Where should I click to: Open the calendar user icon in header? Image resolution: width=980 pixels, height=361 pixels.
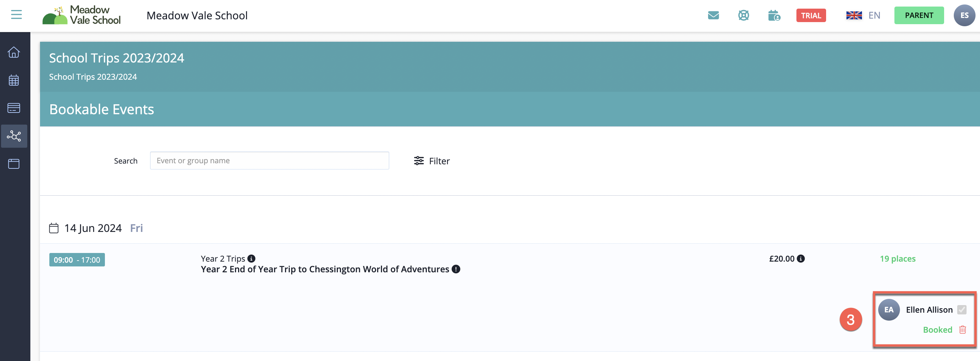point(774,16)
